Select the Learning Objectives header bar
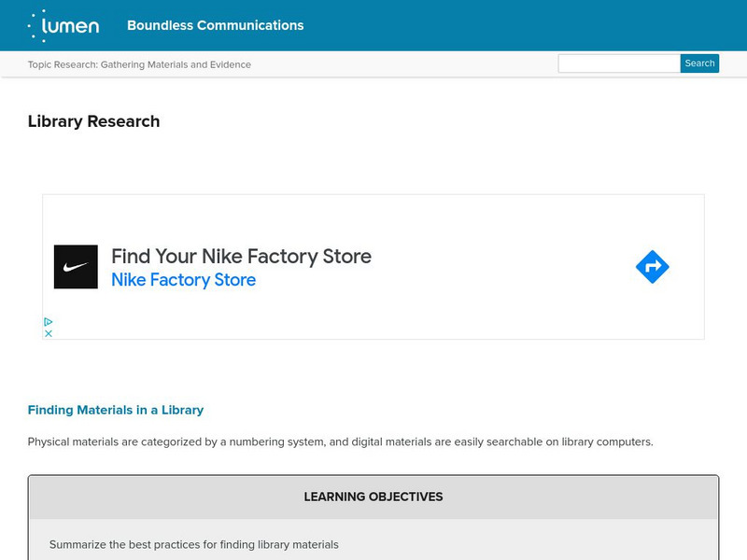The image size is (747, 560). (x=373, y=497)
